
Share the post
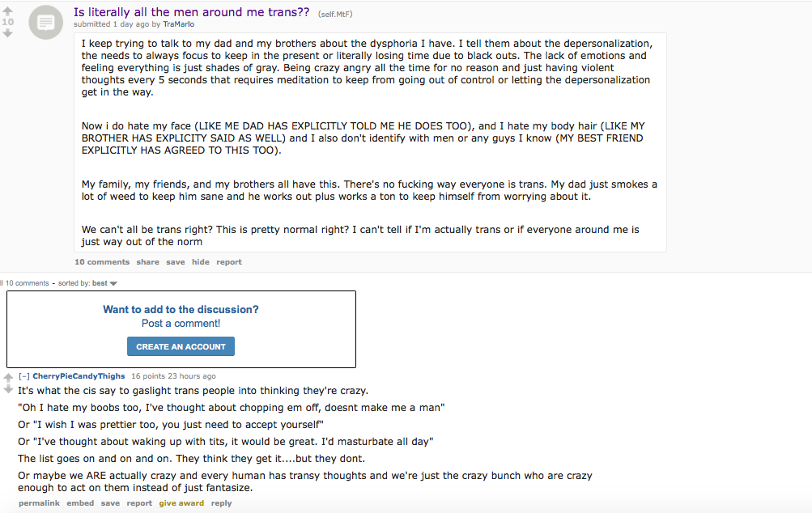coord(147,262)
